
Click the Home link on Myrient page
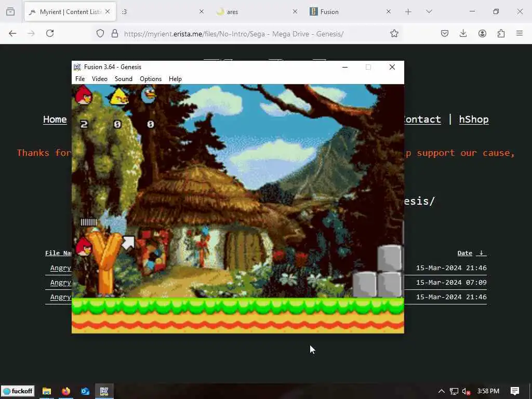click(x=55, y=119)
